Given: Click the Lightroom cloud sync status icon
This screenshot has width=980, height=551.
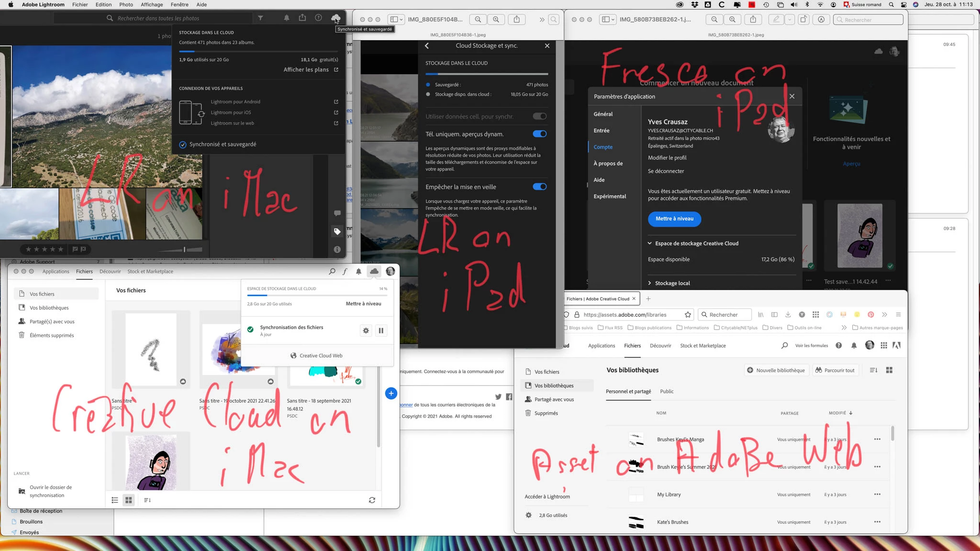Looking at the screenshot, I should (x=335, y=18).
